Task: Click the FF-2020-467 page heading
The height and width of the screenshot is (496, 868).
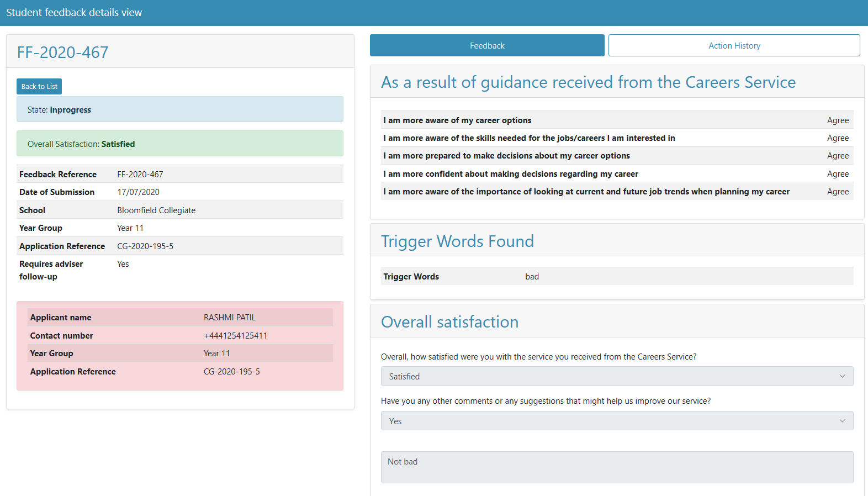Action: click(x=63, y=52)
